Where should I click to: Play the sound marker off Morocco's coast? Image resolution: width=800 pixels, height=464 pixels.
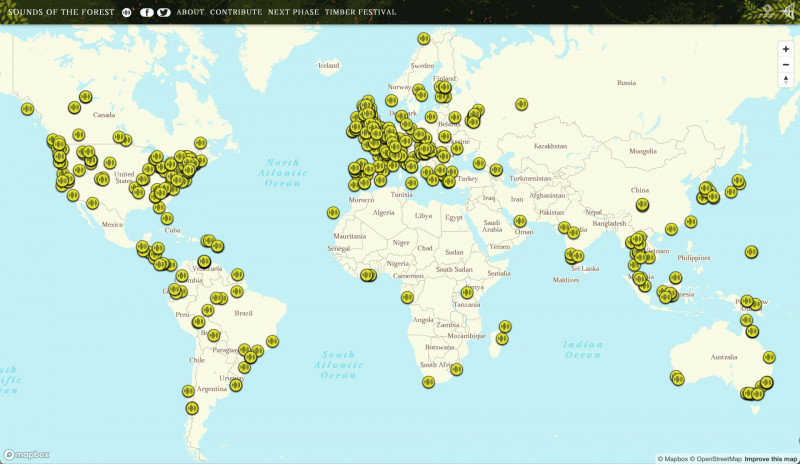click(x=333, y=212)
